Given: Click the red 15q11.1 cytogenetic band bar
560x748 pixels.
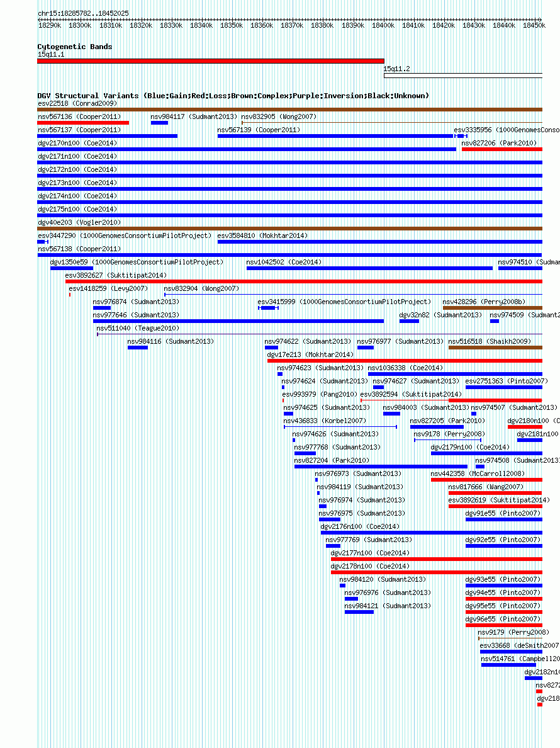Looking at the screenshot, I should pos(211,61).
